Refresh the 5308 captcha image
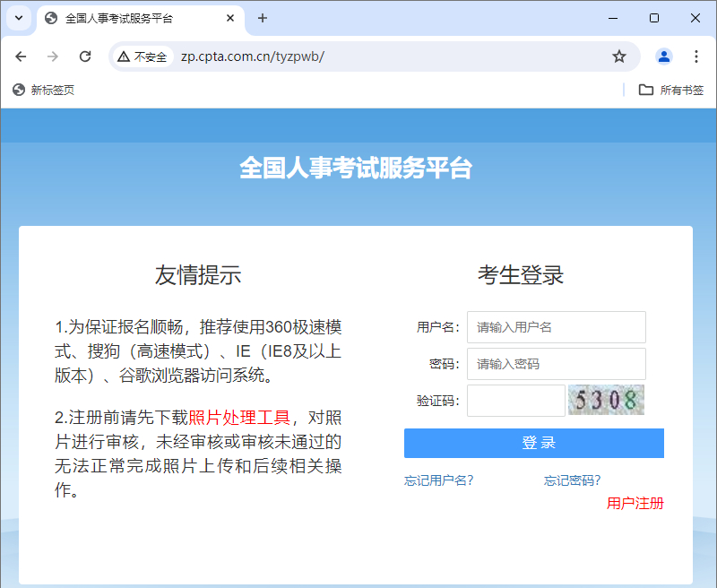This screenshot has width=717, height=588. [606, 400]
